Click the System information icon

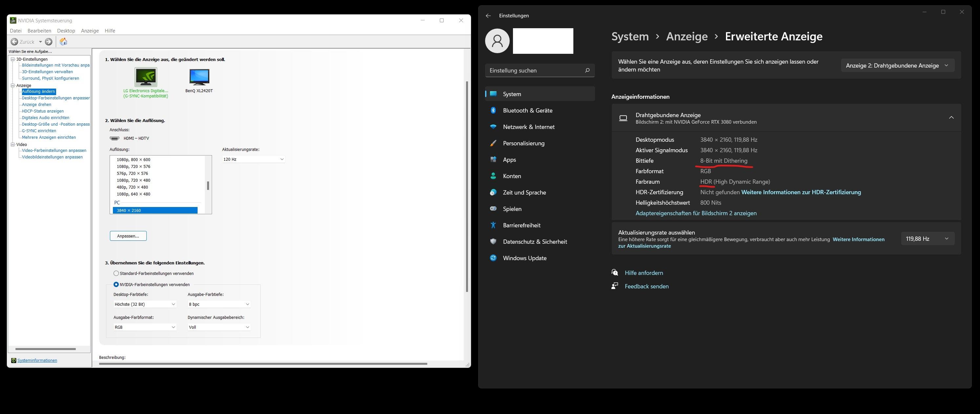(14, 361)
